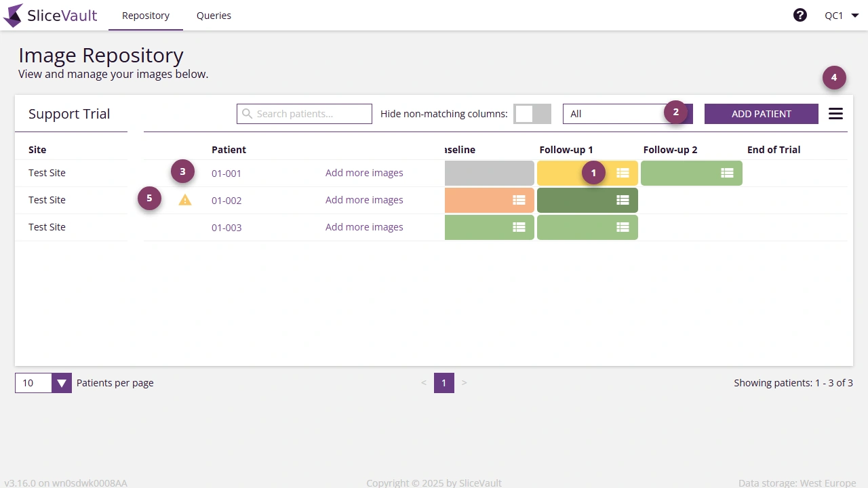Toggle Hide non-matching columns switch
Screen dimensions: 868x488
pos(532,113)
